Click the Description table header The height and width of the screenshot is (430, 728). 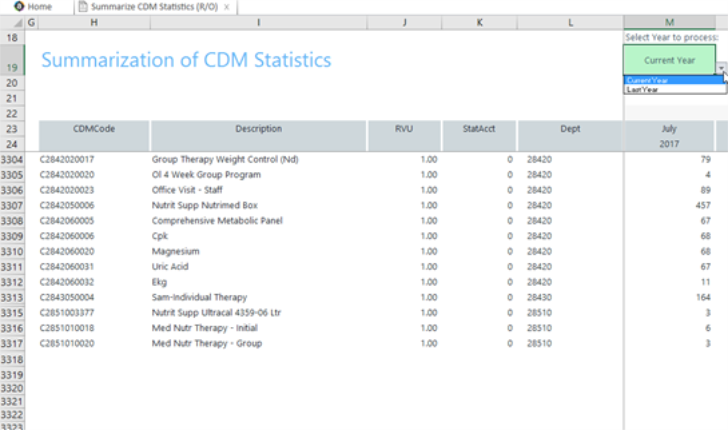[258, 129]
